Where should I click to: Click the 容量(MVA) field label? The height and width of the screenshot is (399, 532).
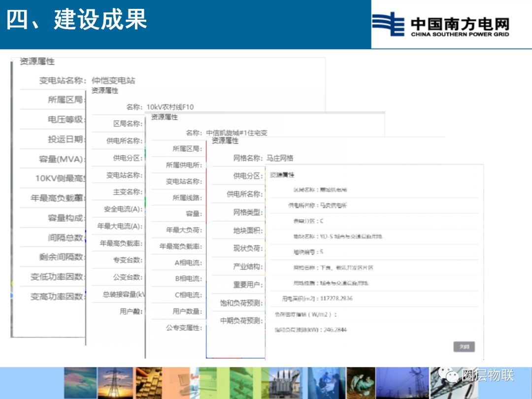[62, 159]
